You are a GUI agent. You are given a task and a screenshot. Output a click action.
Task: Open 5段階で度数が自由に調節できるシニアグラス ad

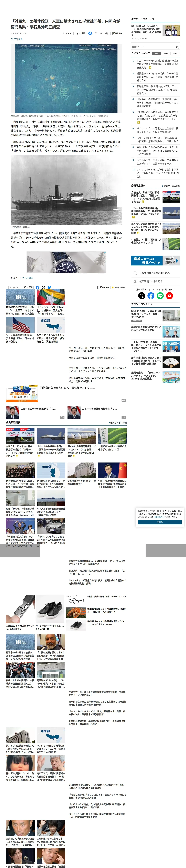point(107,596)
